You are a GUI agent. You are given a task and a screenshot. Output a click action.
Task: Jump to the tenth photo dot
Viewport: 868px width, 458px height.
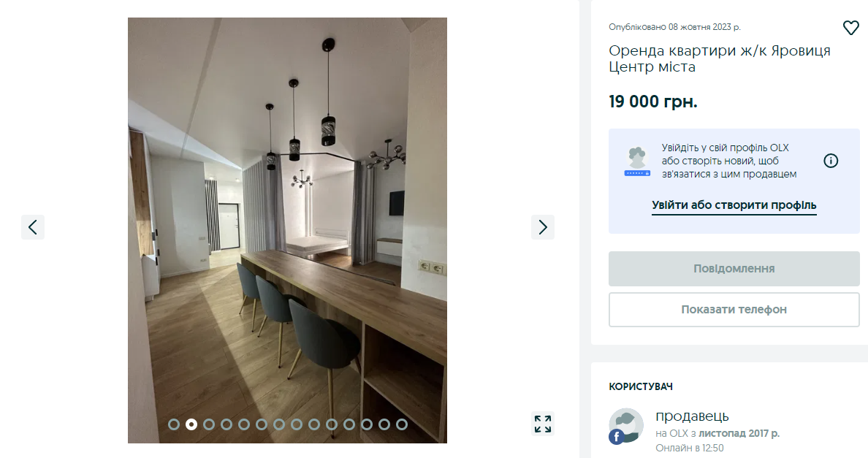pyautogui.click(x=332, y=424)
